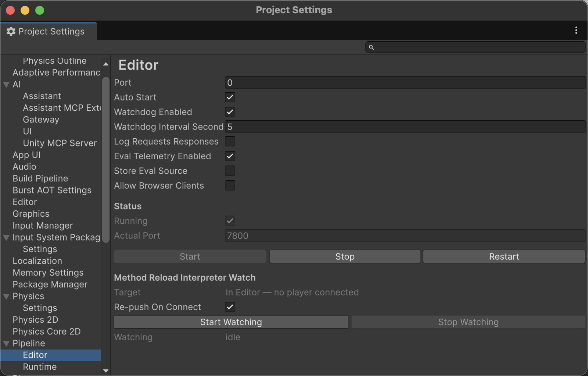Go to Graphics settings
Viewport: 588px width, 376px height.
point(31,214)
